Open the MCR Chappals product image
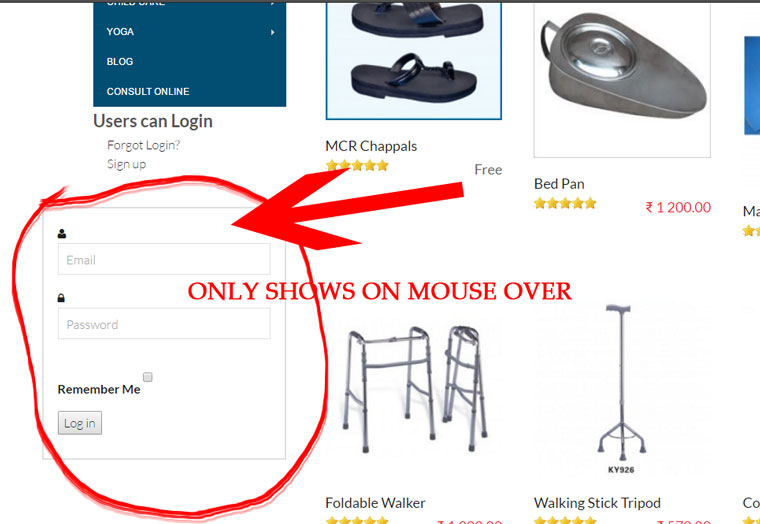This screenshot has height=524, width=760. tap(413, 59)
